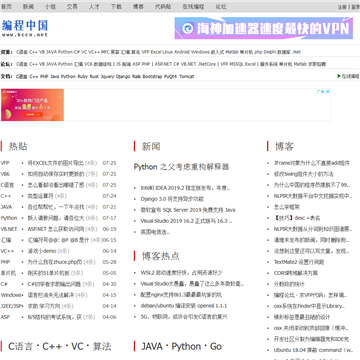Open the JAVA·Python·Go section heading

pyautogui.click(x=182, y=346)
